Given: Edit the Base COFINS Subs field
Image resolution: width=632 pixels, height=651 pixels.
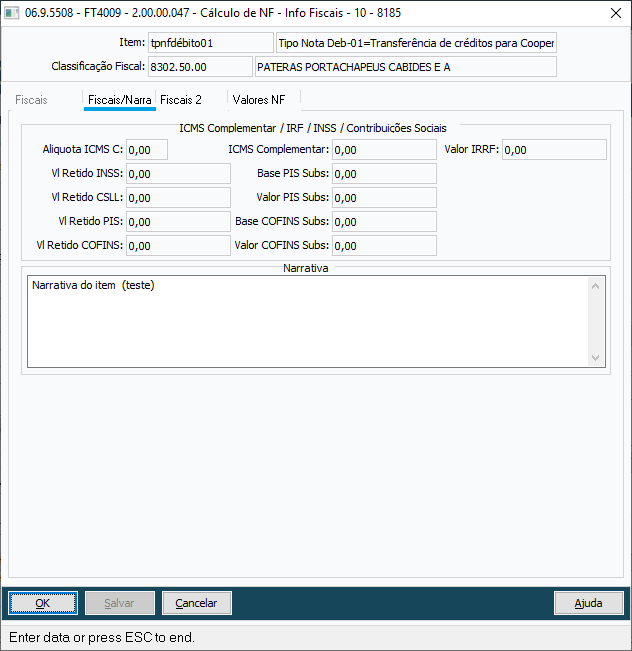Looking at the screenshot, I should pos(384,222).
